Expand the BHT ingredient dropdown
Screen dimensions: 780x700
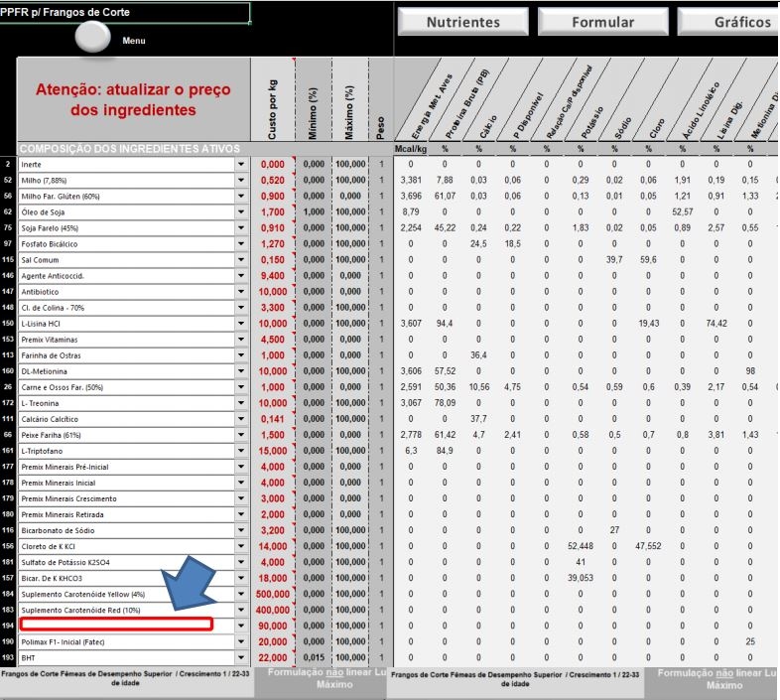point(241,657)
